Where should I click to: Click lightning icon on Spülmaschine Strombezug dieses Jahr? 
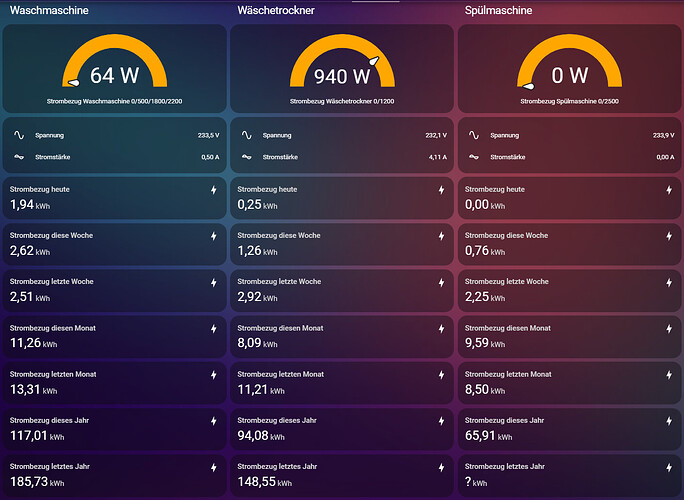tap(669, 421)
